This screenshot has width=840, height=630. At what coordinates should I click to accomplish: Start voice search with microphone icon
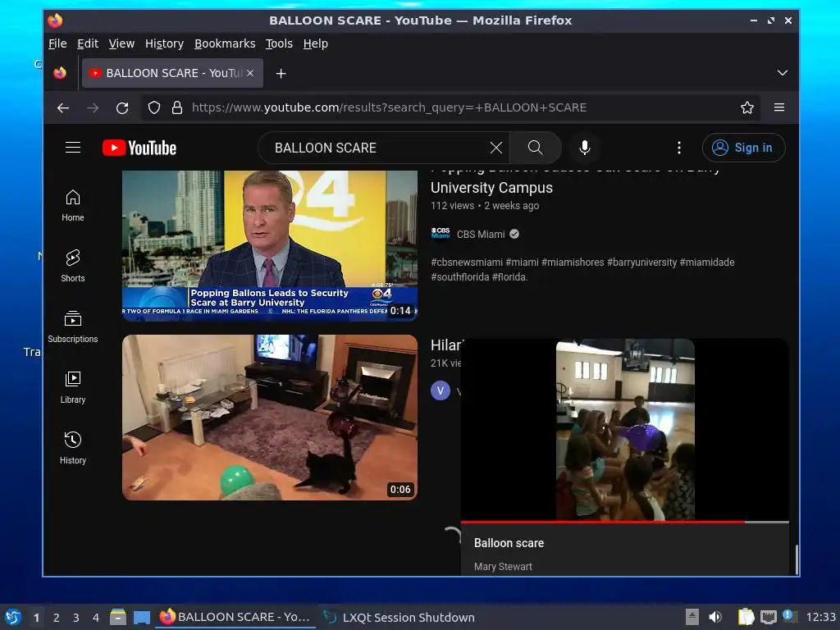pyautogui.click(x=584, y=148)
